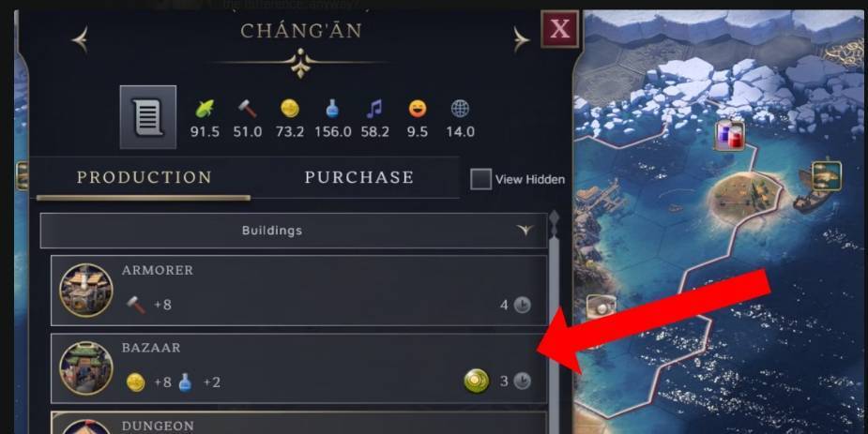The height and width of the screenshot is (434, 868).
Task: Choose Bazaar building for production
Action: point(299,368)
